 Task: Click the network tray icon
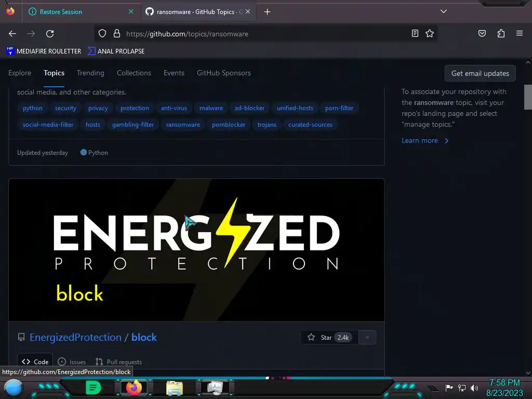pyautogui.click(x=462, y=388)
